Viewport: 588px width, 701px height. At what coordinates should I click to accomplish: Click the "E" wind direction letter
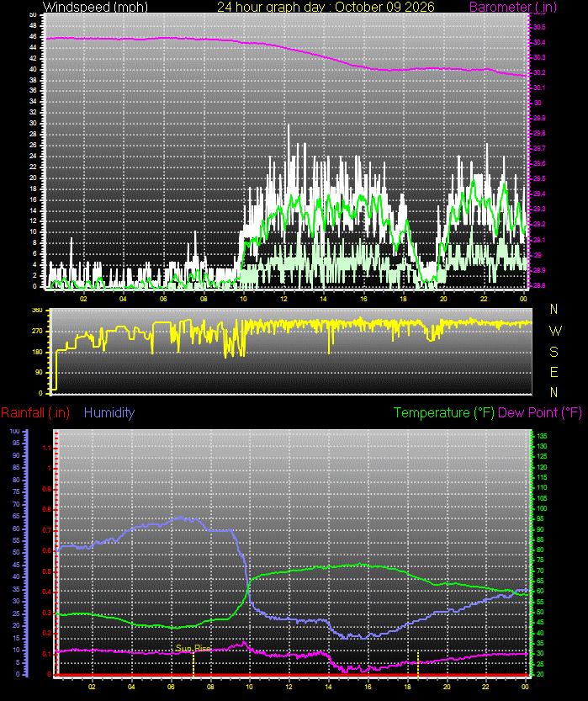point(554,372)
